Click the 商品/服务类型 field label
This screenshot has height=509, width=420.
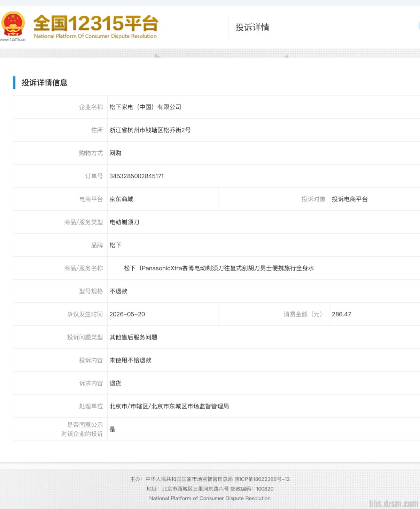coord(84,222)
